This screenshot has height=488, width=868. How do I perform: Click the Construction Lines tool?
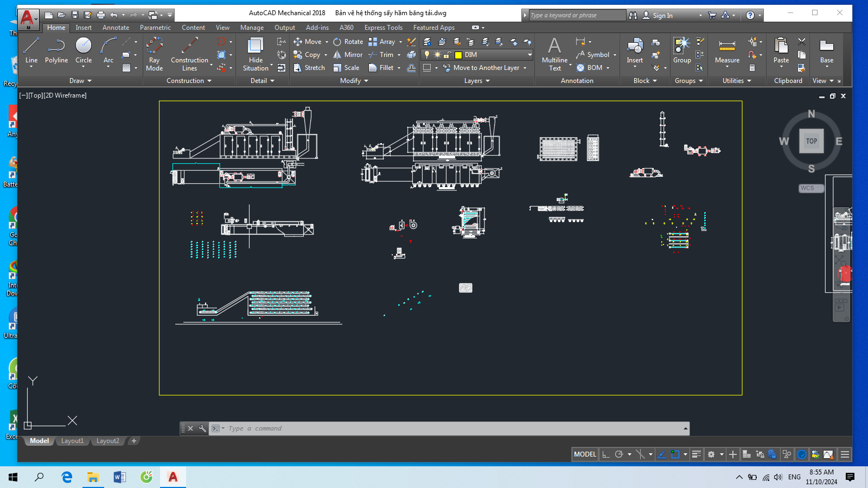[189, 54]
